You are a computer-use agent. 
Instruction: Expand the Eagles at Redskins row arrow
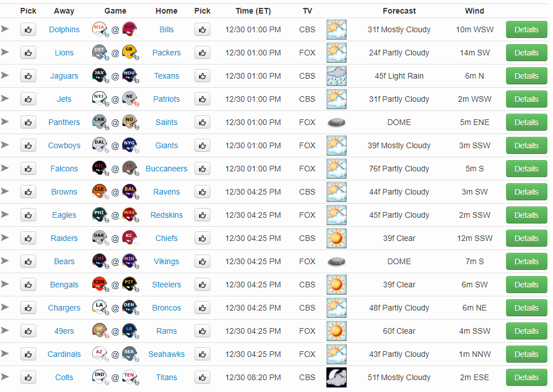pos(5,214)
